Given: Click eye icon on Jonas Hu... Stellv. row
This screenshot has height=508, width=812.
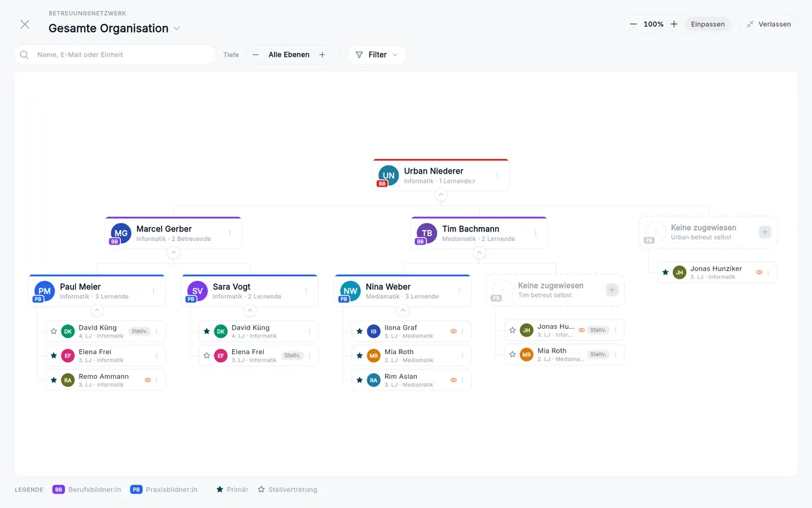Looking at the screenshot, I should (x=581, y=330).
